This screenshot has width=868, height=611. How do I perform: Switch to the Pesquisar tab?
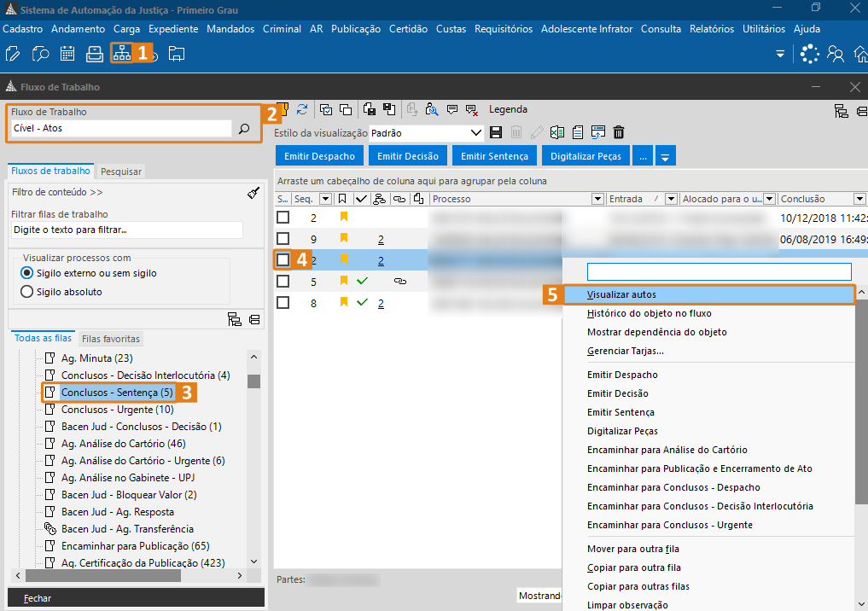(120, 172)
